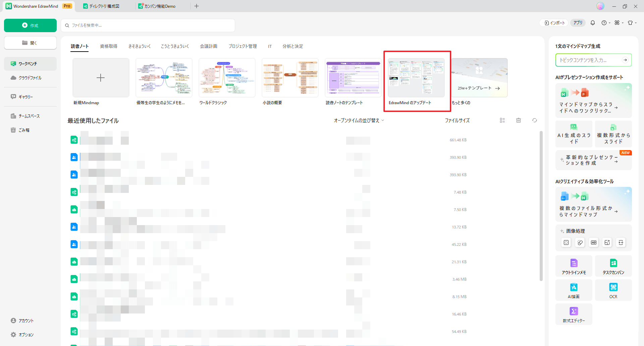The image size is (644, 346).
Task: Open the 優等生の学生のようにメモを template
Action: click(x=164, y=78)
